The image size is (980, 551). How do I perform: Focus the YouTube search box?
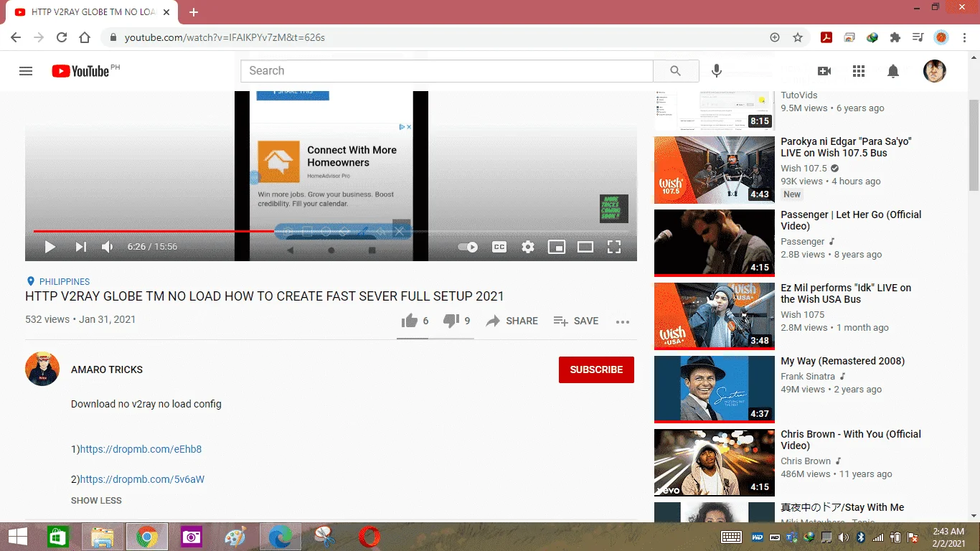point(447,71)
